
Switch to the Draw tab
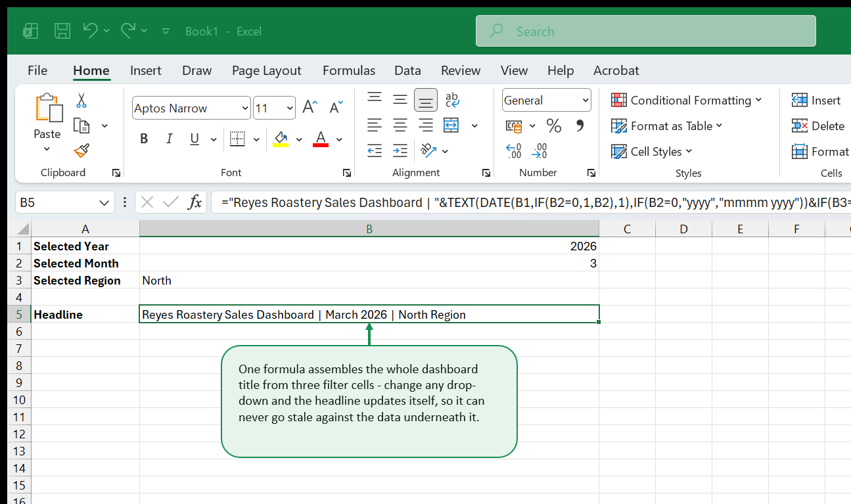(x=197, y=70)
